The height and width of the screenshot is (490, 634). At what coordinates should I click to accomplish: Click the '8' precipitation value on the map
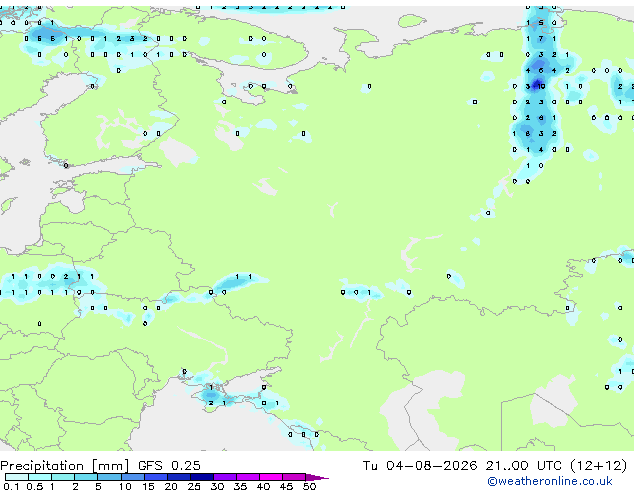[x=528, y=133]
